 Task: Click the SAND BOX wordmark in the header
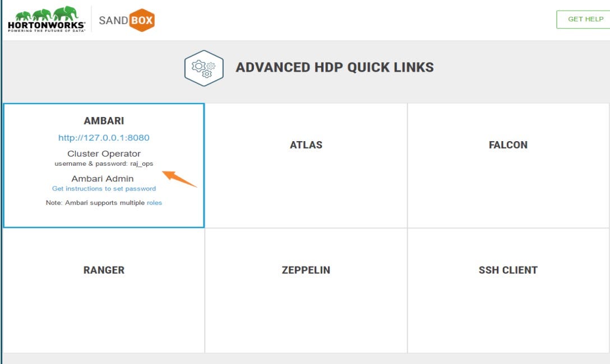pos(126,18)
